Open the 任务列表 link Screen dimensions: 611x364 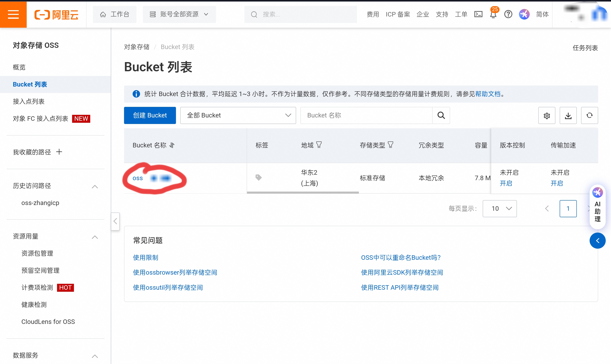coord(585,48)
